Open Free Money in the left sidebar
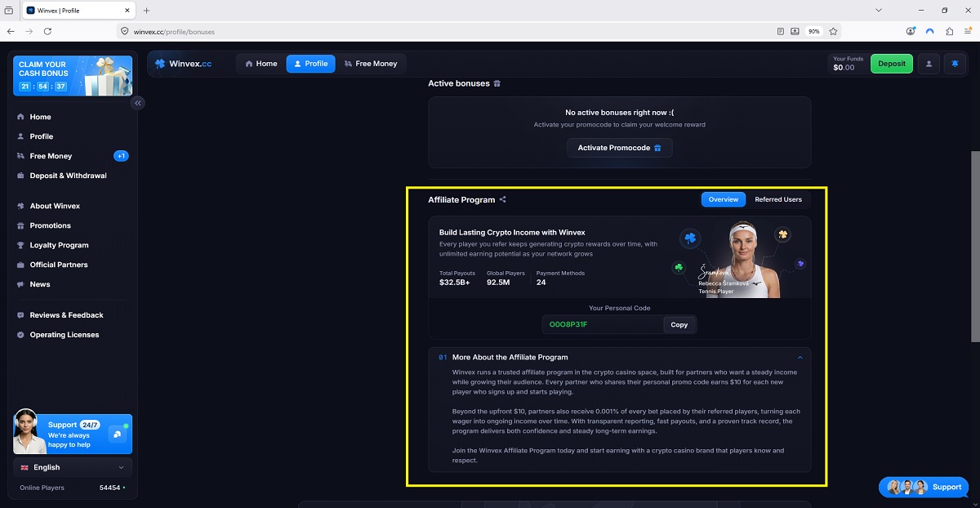The image size is (980, 508). pos(51,156)
